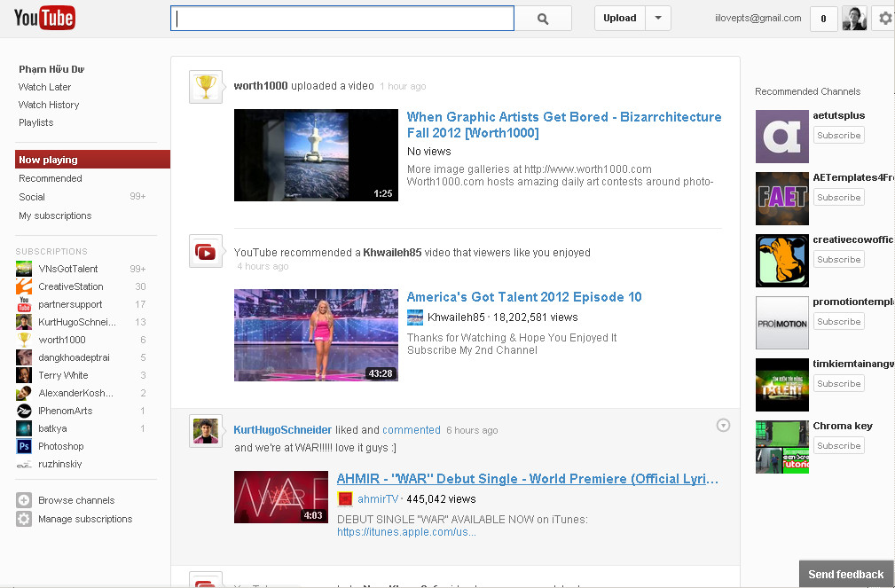895x588 pixels.
Task: Click the YouTube logo
Action: click(x=44, y=18)
